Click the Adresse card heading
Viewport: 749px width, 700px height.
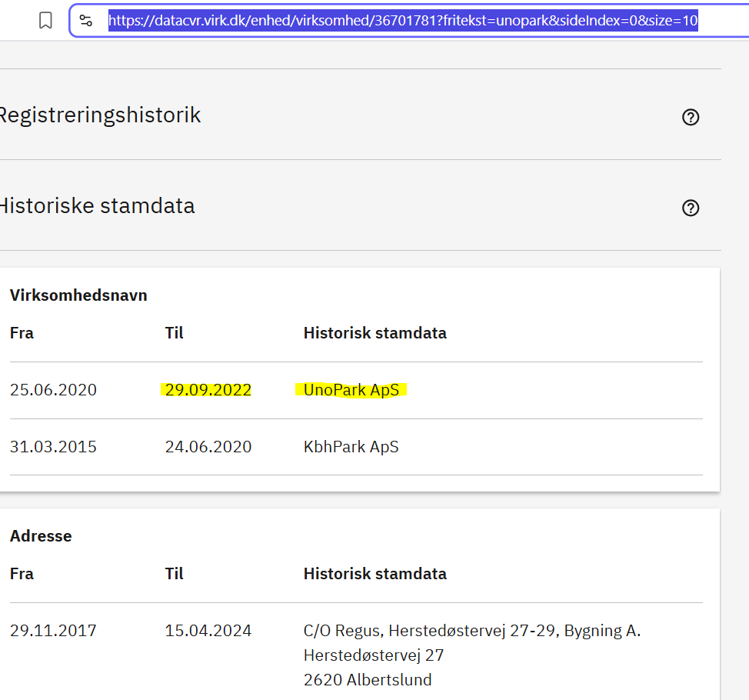(x=41, y=536)
